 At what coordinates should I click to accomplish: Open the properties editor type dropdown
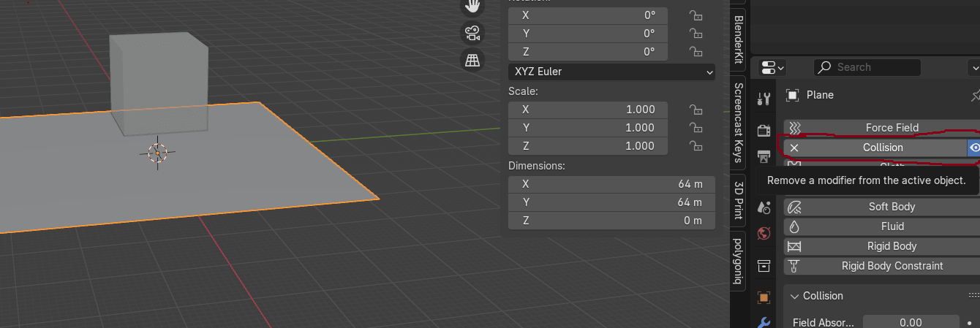[772, 67]
